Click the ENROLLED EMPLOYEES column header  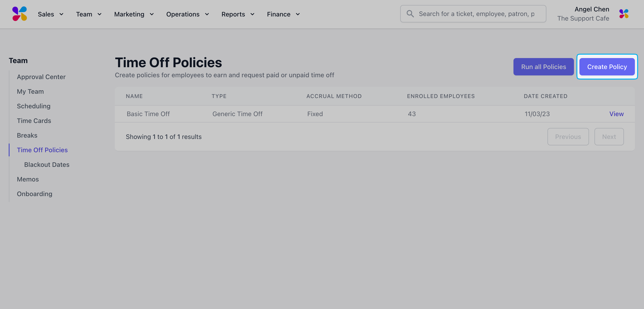click(441, 96)
